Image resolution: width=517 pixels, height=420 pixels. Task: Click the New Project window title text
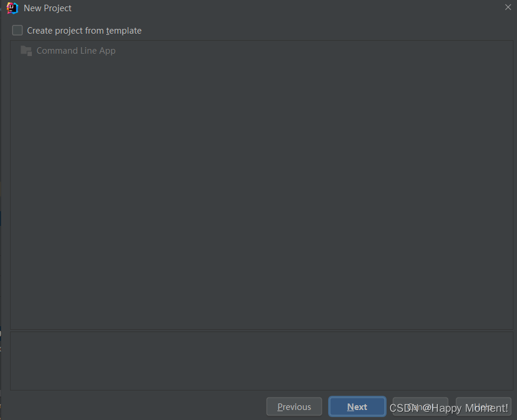tap(47, 8)
